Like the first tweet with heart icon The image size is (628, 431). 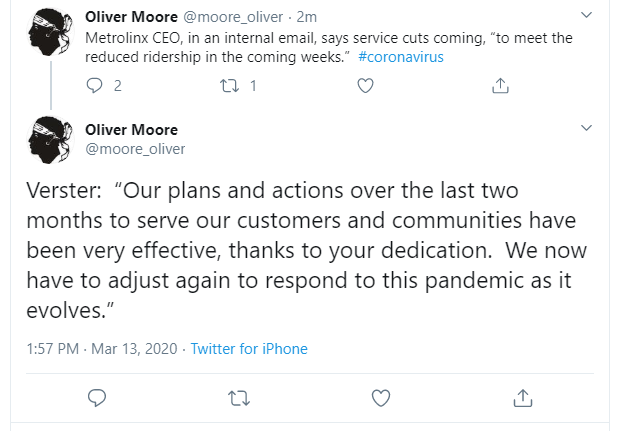366,86
